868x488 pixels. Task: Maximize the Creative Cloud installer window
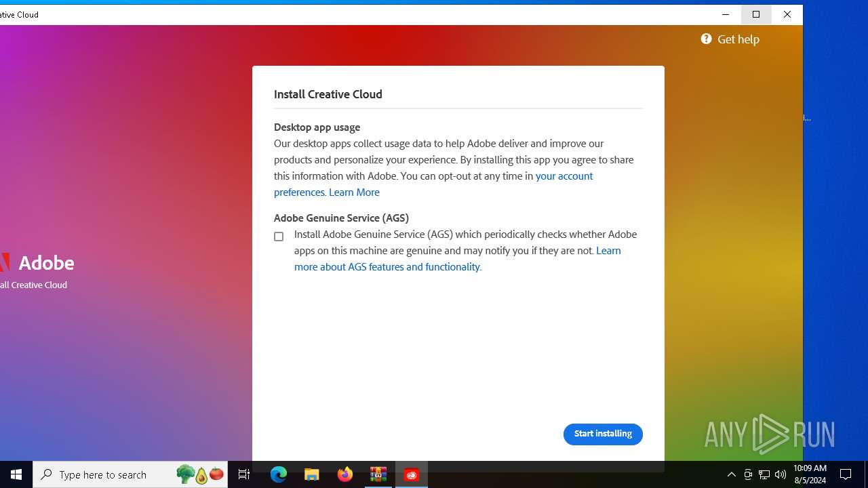pos(756,14)
